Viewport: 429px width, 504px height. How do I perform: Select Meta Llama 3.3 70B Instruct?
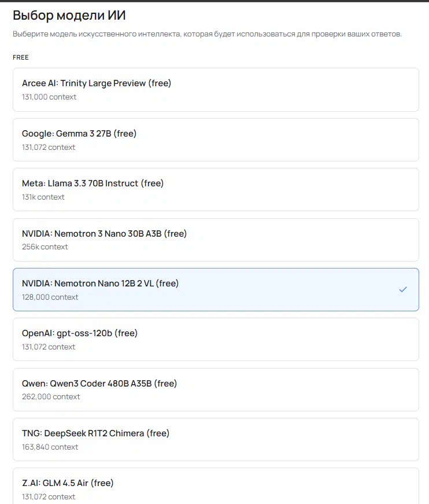(215, 189)
